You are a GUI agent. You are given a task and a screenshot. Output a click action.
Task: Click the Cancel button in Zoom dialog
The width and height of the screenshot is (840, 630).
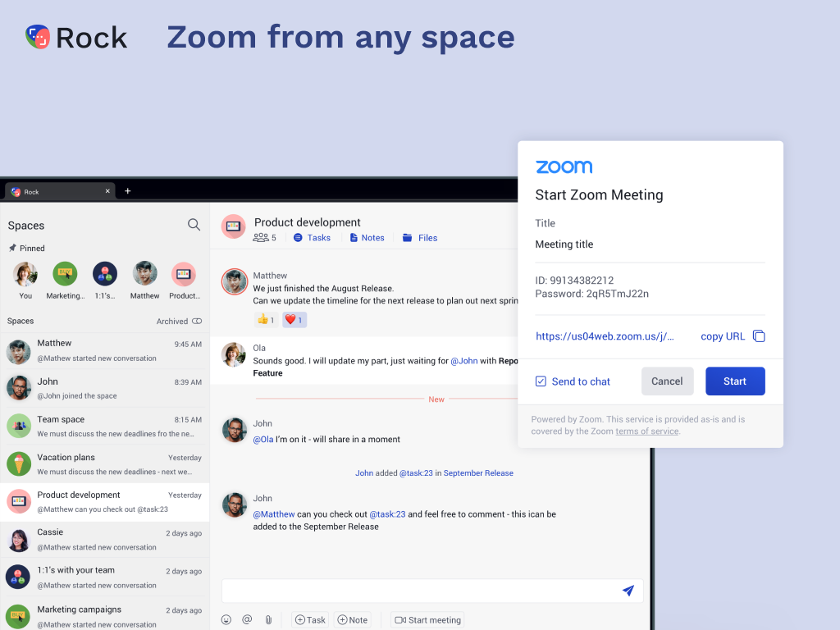click(x=667, y=381)
